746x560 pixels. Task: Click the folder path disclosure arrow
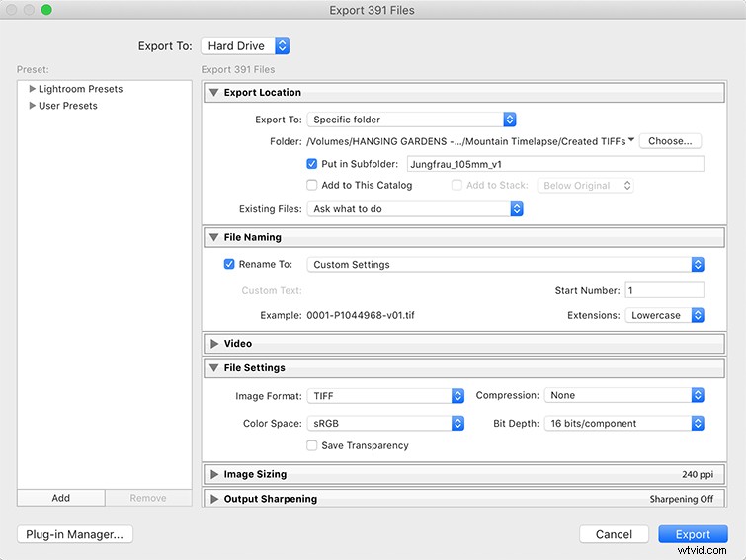click(630, 141)
